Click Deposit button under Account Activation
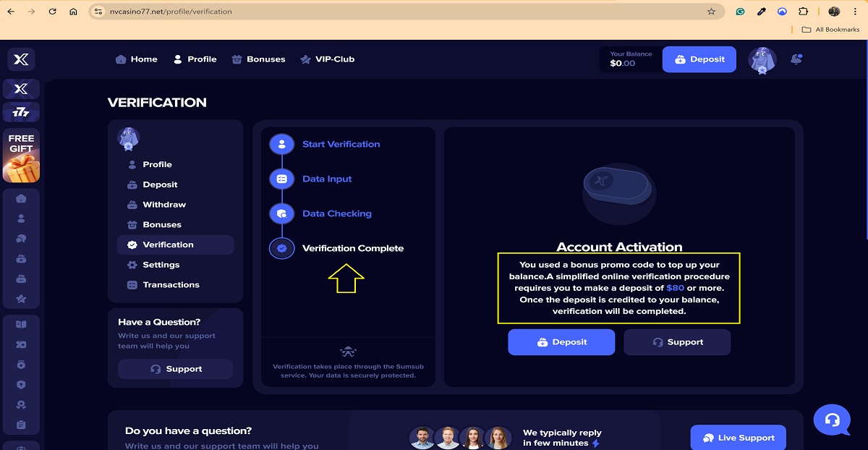Screen dimensions: 868x450 click(561, 342)
